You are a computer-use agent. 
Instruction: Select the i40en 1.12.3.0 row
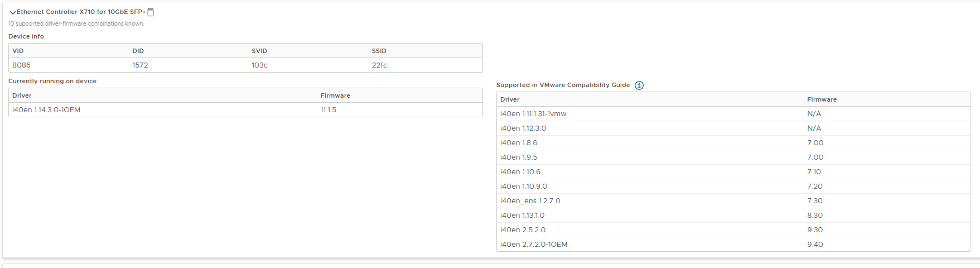coord(733,128)
